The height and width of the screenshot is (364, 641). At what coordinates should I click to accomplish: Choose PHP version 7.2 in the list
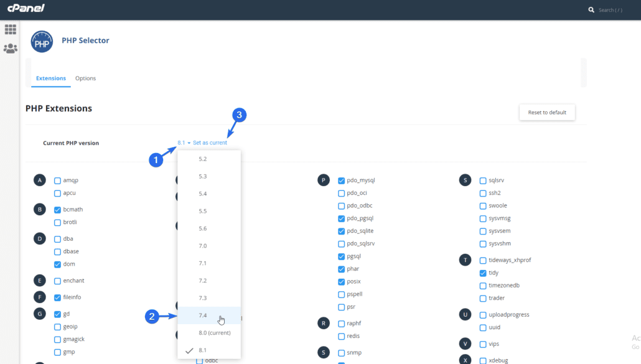coord(209,281)
